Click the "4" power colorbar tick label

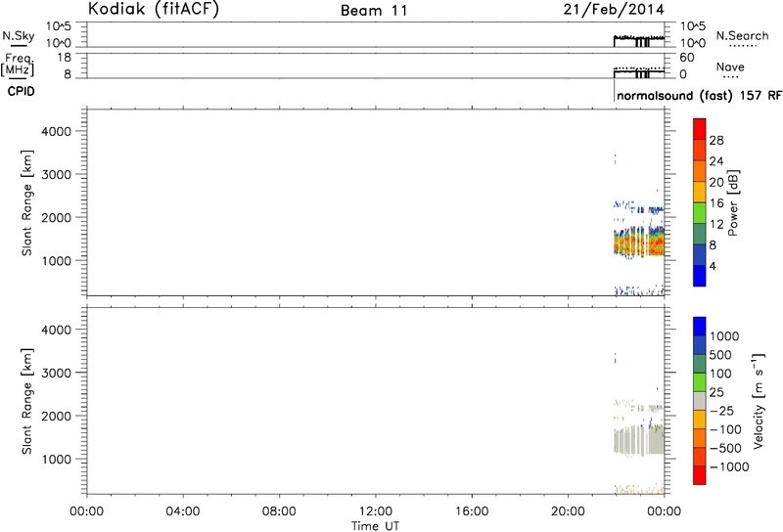[714, 266]
